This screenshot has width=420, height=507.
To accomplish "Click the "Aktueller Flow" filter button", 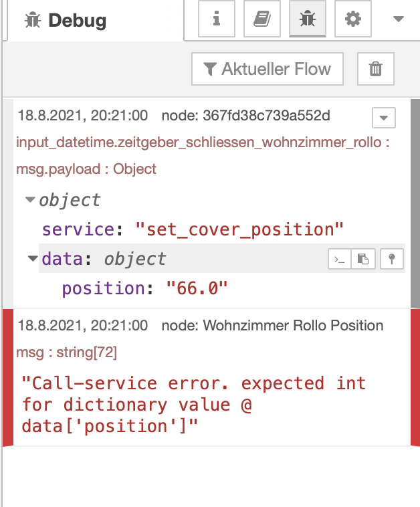I will [267, 69].
